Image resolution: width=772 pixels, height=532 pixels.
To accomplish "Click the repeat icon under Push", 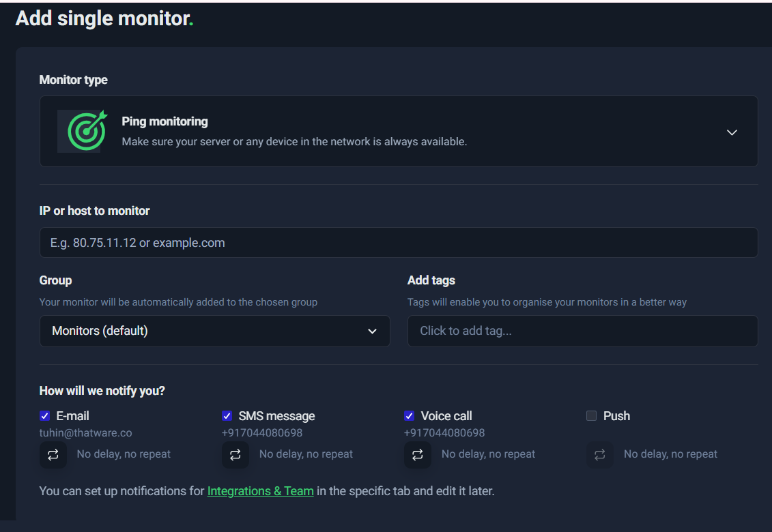I will (600, 454).
